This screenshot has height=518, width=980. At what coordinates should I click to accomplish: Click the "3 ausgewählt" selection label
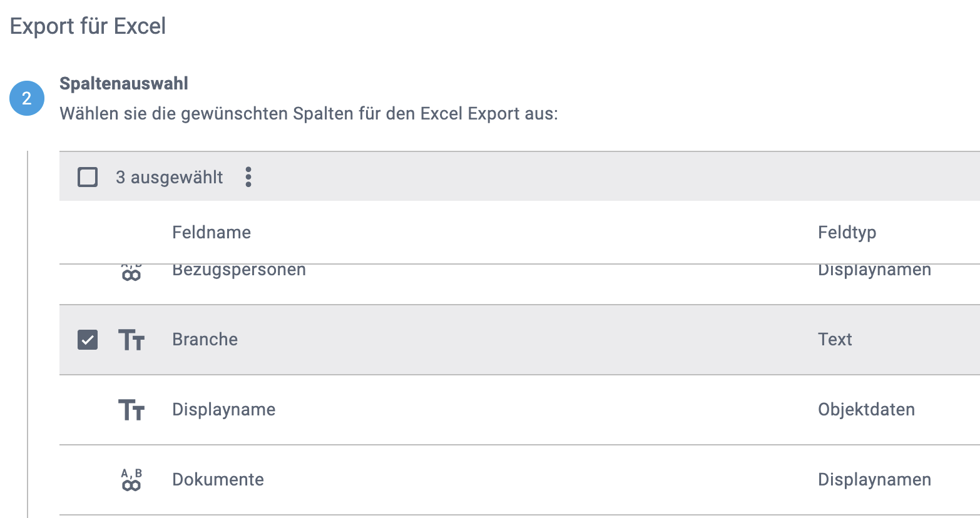coord(169,178)
